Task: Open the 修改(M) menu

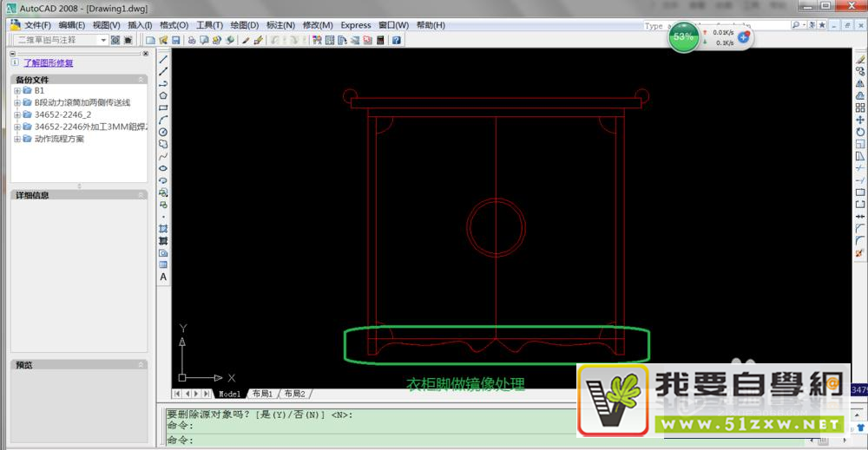Action: pos(318,25)
